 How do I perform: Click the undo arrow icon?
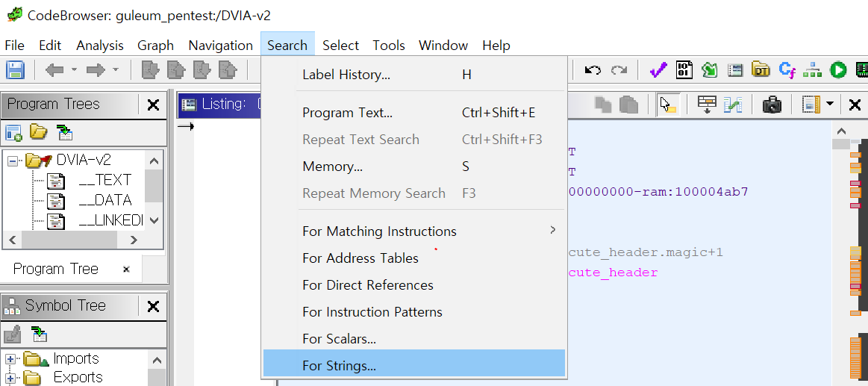click(x=593, y=70)
